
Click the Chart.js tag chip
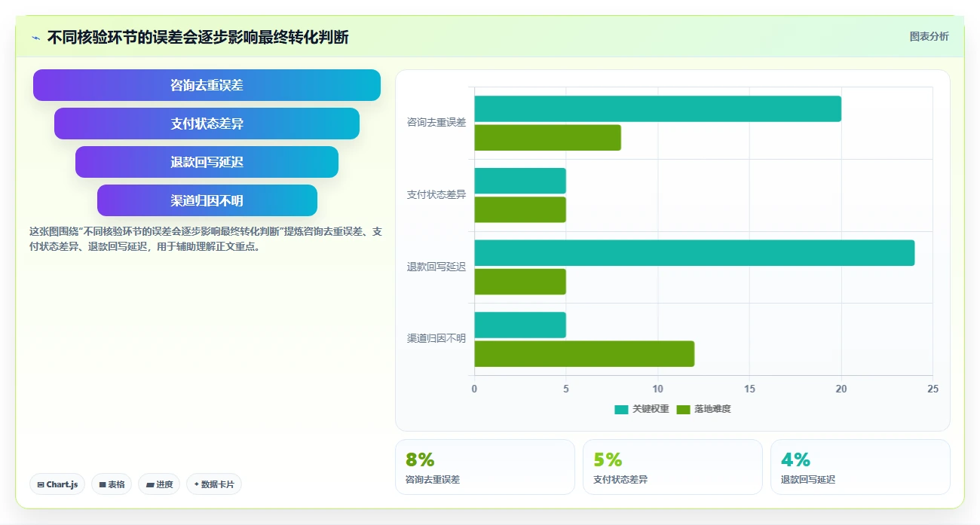[57, 484]
